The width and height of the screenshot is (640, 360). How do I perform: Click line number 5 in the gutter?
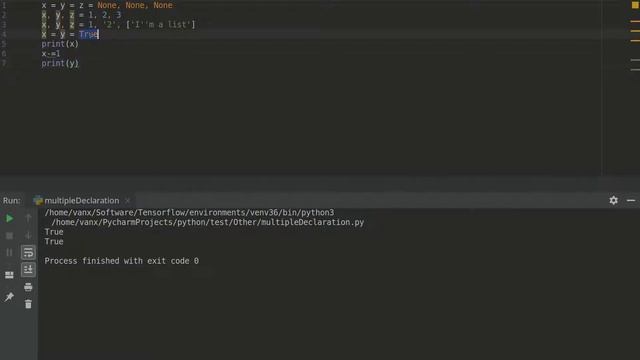(4, 44)
